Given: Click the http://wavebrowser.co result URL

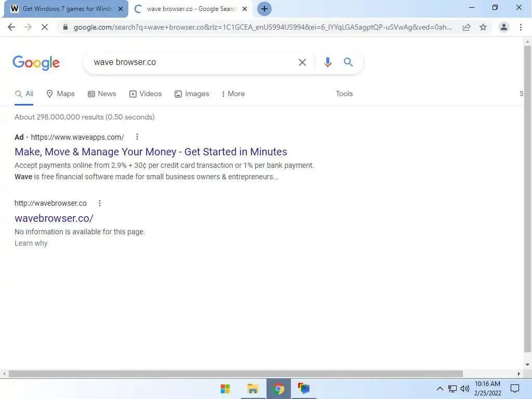Looking at the screenshot, I should 50,203.
